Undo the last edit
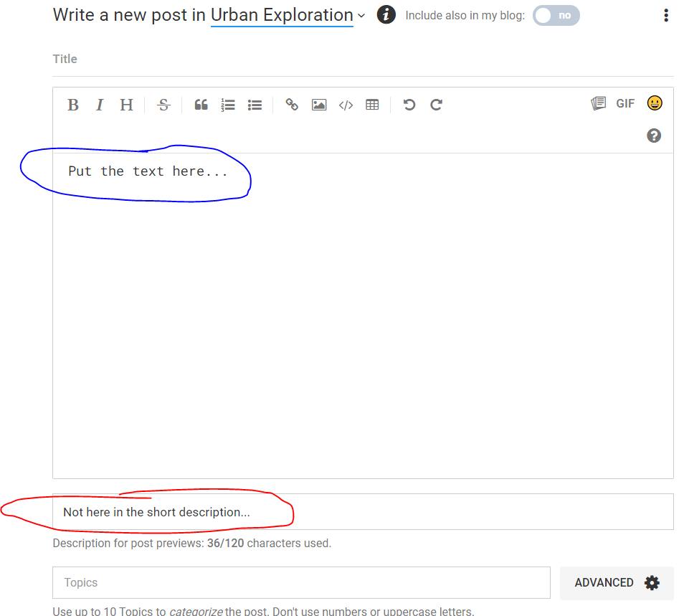Viewport: 684px width, 616px height. (x=409, y=105)
